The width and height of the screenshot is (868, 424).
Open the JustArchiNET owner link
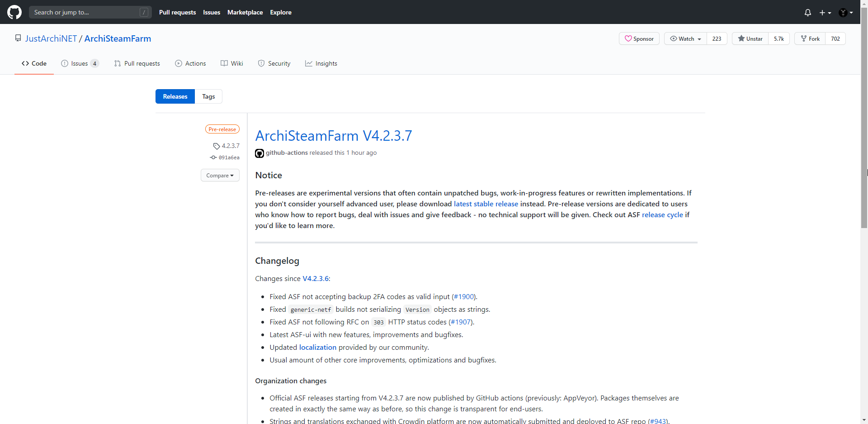[x=51, y=38]
